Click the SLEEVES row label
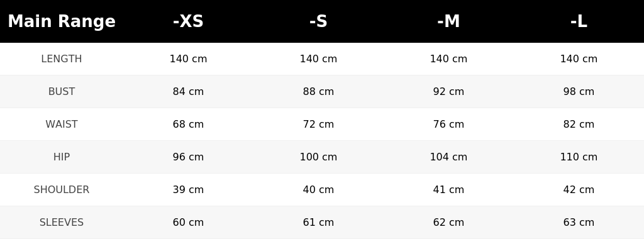644x239 pixels. [x=62, y=222]
